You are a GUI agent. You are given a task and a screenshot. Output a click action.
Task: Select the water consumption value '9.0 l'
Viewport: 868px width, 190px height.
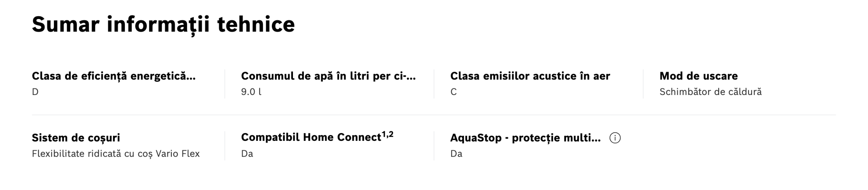251,92
